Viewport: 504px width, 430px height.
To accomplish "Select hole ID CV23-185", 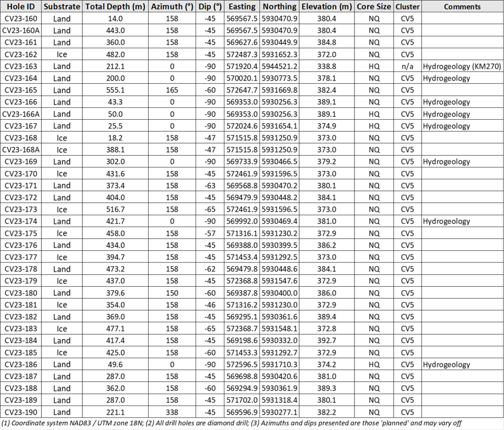I will (x=21, y=353).
